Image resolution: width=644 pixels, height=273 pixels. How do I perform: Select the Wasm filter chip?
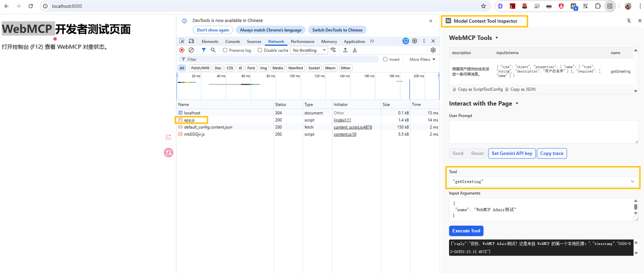330,68
